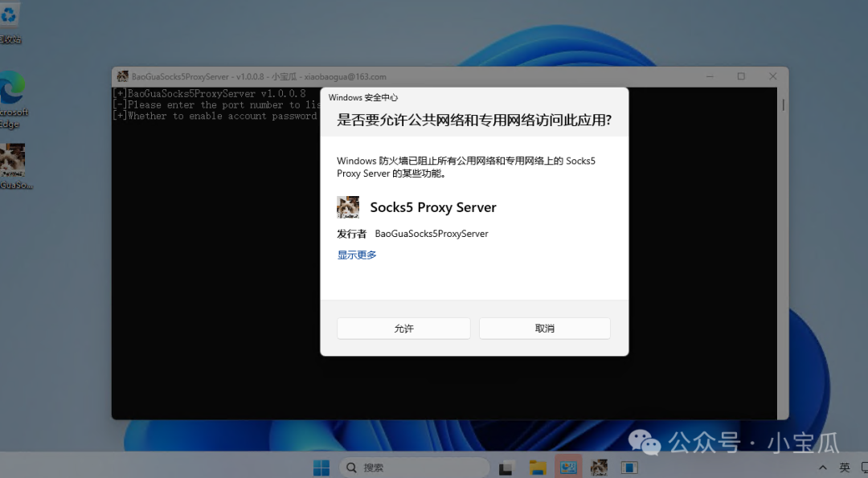Open Task View from the taskbar
Image resolution: width=868 pixels, height=478 pixels.
click(x=506, y=468)
